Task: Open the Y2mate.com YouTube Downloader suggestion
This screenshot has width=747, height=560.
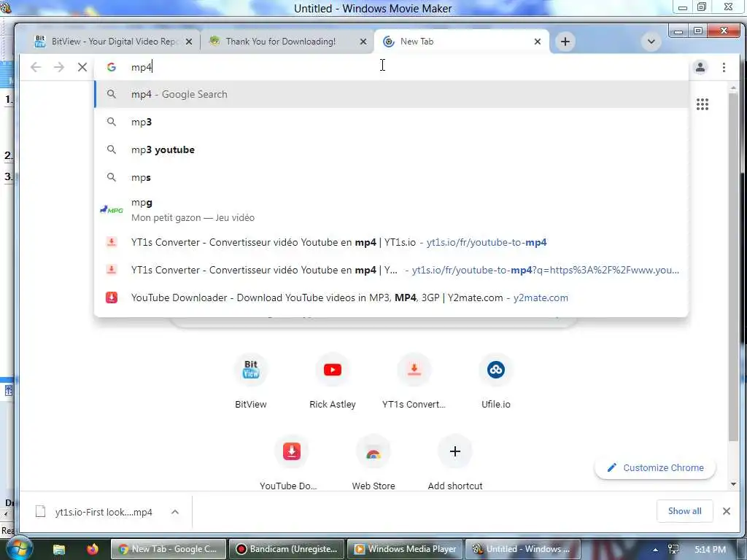Action: 391,297
